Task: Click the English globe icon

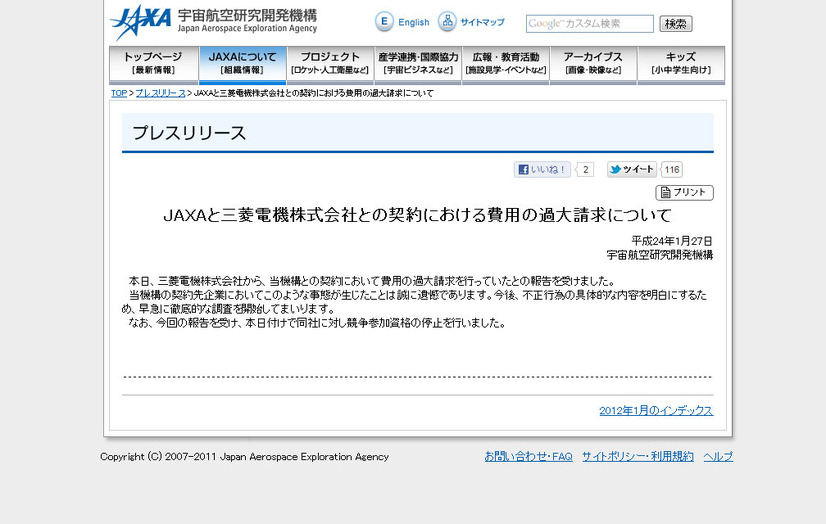Action: click(x=384, y=22)
